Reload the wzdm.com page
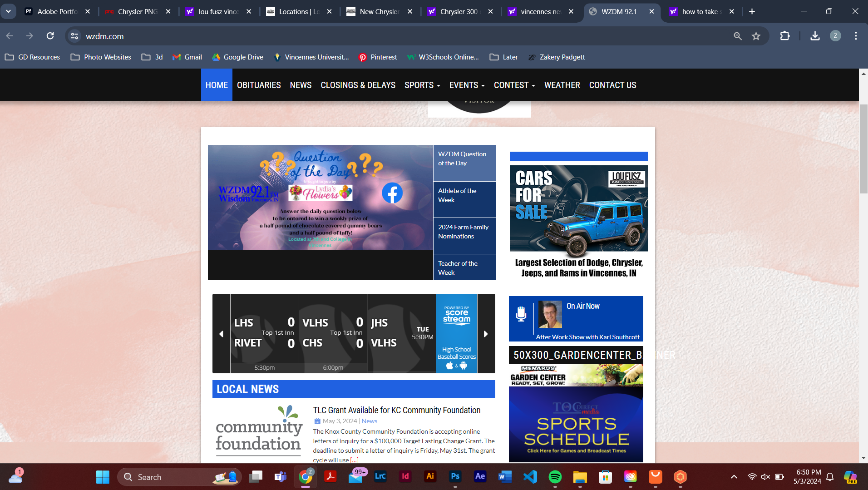The image size is (868, 490). pyautogui.click(x=50, y=36)
